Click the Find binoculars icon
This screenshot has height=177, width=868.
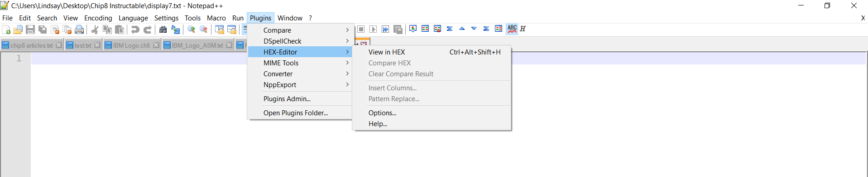pos(163,29)
